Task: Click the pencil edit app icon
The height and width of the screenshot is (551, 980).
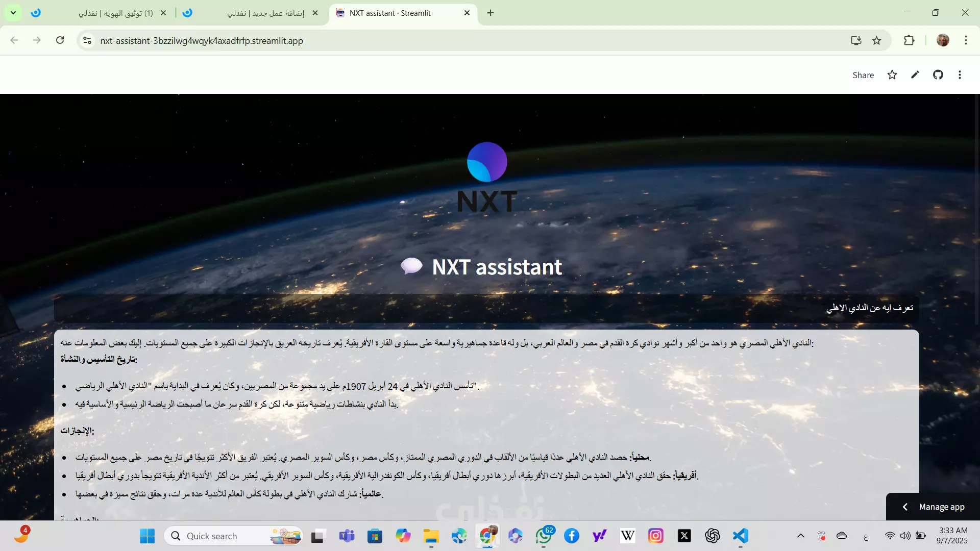Action: [x=915, y=75]
